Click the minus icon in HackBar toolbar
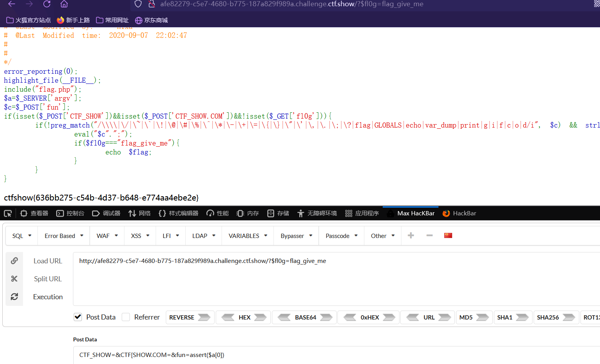 pos(430,235)
